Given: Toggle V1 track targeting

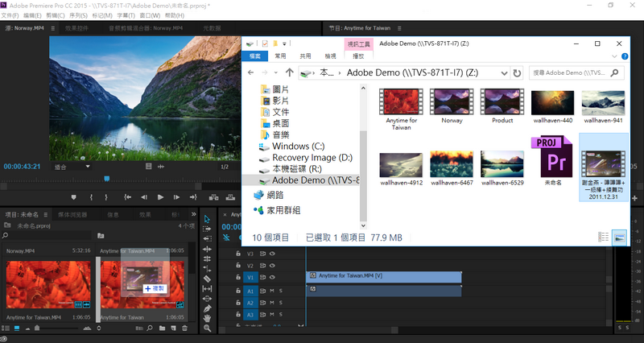Looking at the screenshot, I should 250,277.
